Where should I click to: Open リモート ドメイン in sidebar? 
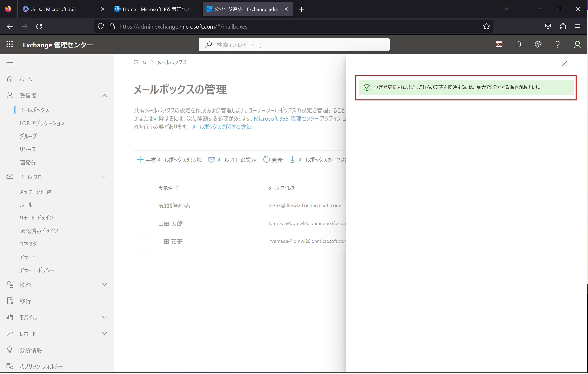click(x=37, y=218)
